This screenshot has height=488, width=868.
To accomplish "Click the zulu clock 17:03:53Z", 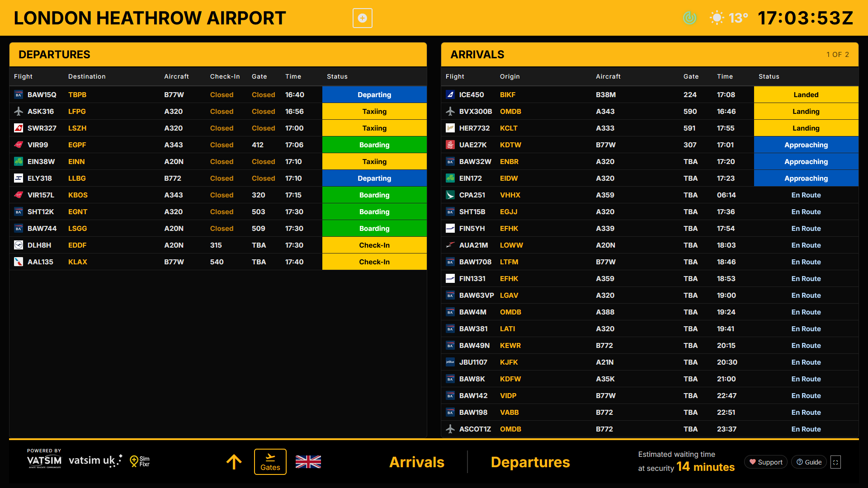I will coord(805,18).
